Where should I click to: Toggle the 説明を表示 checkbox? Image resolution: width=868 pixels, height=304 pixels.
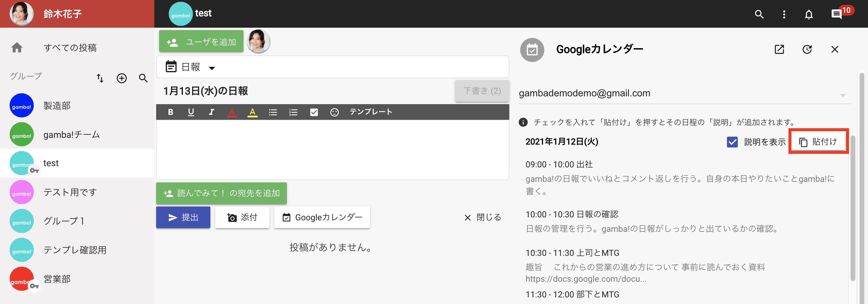click(732, 142)
